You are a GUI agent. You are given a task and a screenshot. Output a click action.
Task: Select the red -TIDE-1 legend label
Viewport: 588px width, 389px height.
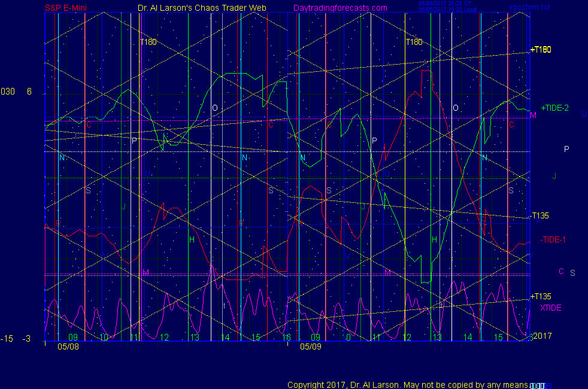pos(553,239)
